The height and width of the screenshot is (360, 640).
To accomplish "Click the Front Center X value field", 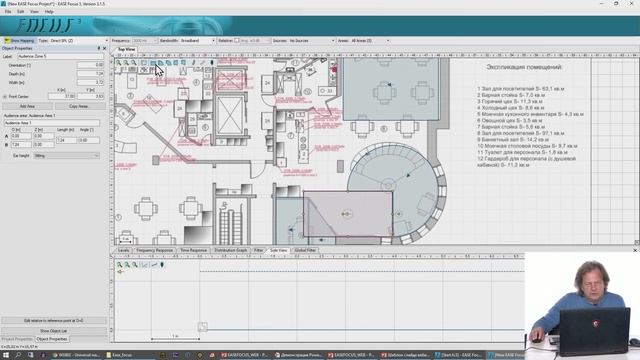I will (x=62, y=97).
